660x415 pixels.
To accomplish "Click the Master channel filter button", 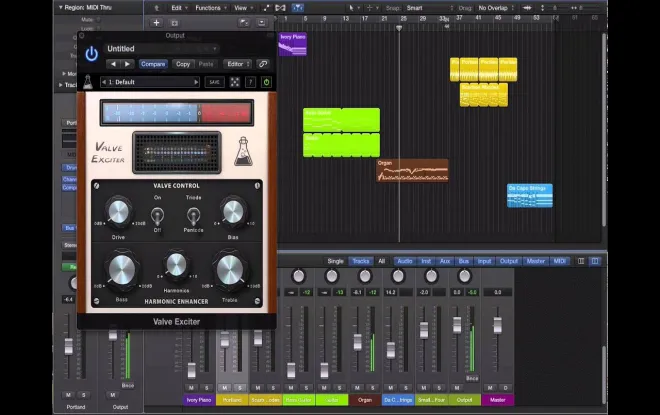I will pos(536,261).
